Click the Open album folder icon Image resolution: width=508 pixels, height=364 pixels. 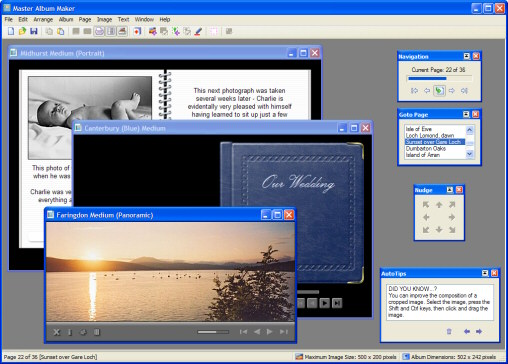22,31
